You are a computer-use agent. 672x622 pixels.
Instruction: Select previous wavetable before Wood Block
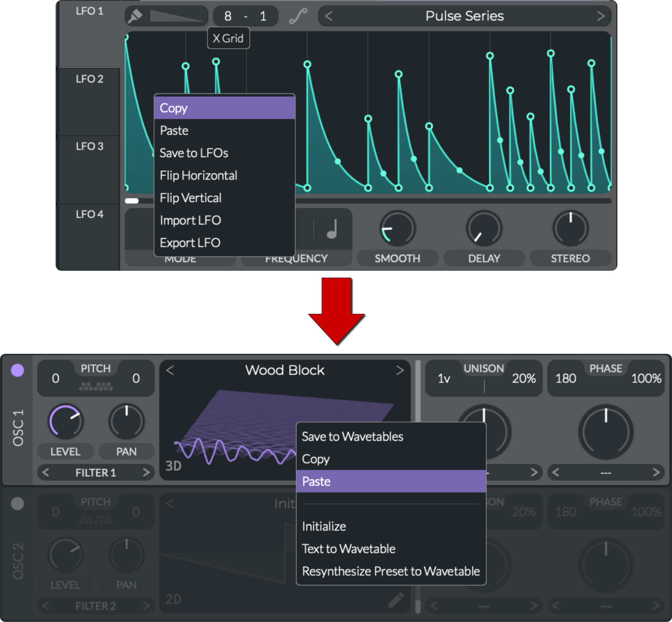point(170,370)
